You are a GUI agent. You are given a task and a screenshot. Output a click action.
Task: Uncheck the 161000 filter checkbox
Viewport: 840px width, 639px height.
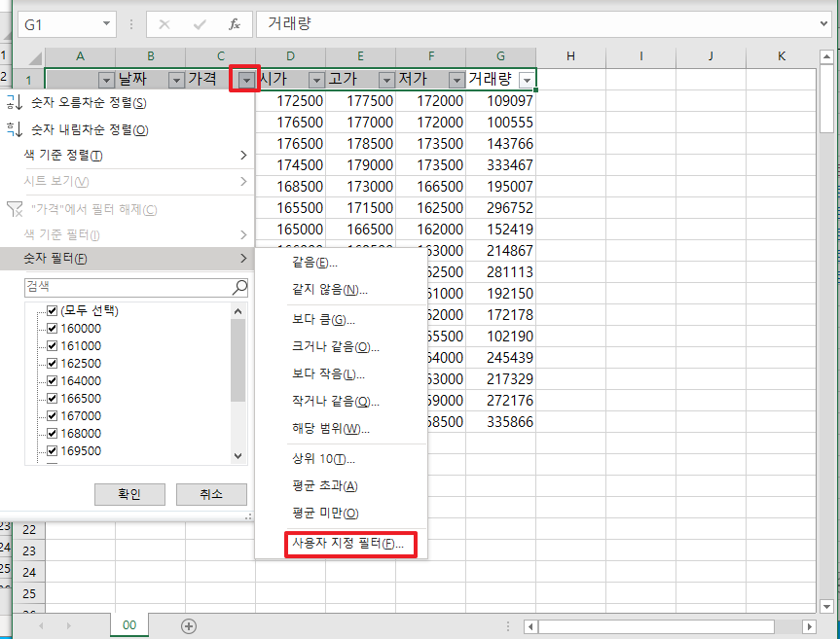coord(52,345)
